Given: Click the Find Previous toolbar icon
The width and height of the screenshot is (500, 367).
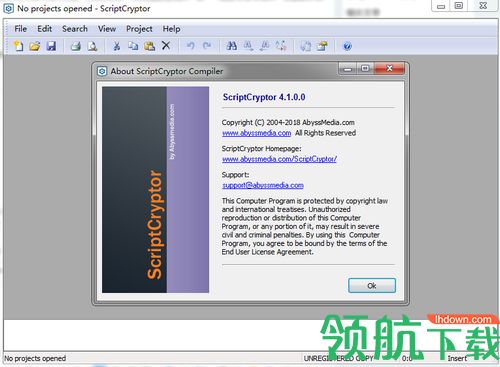Looking at the screenshot, I should pos(264,46).
